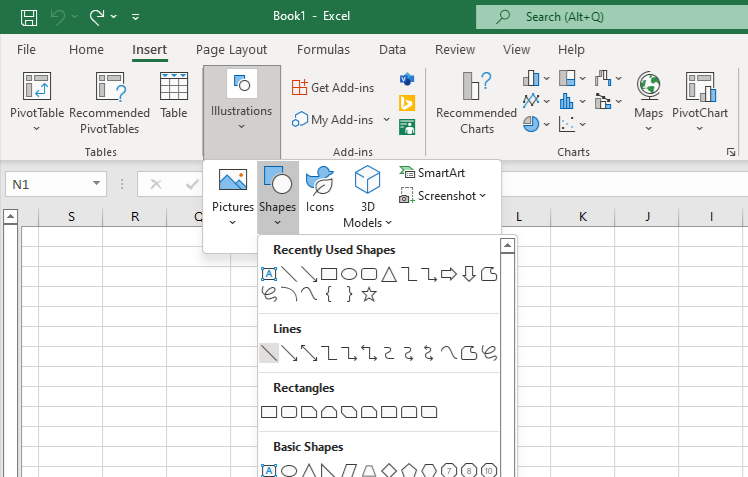The width and height of the screenshot is (748, 477).
Task: Click the Search (Alt+Q) box
Action: pyautogui.click(x=612, y=17)
